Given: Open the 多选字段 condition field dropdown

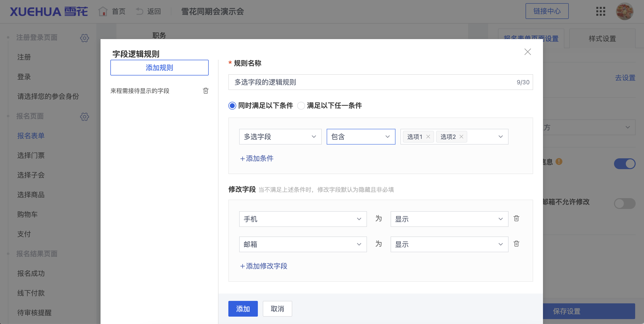Looking at the screenshot, I should [x=280, y=137].
